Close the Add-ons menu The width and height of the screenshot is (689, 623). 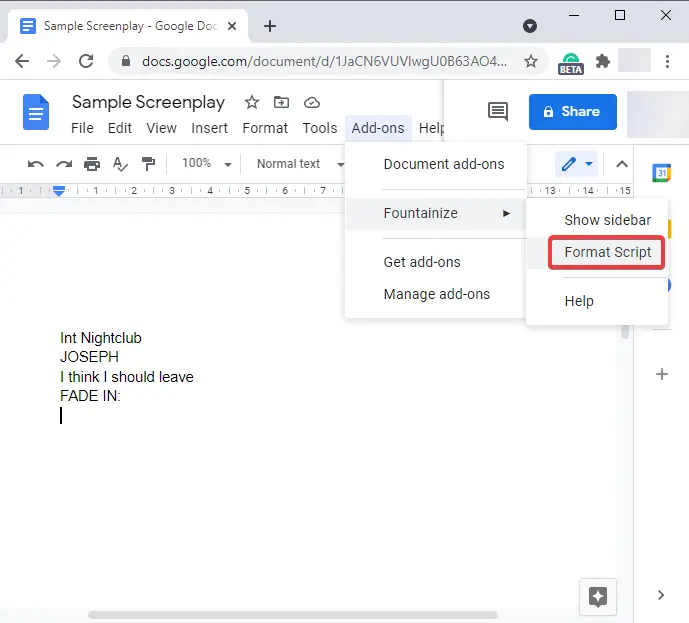point(378,128)
